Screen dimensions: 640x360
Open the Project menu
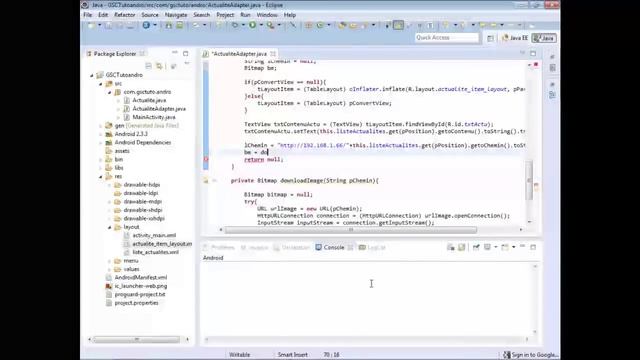(225, 15)
